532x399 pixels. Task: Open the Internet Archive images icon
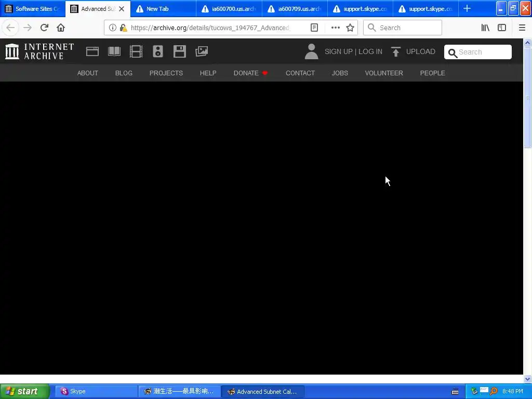tap(202, 51)
